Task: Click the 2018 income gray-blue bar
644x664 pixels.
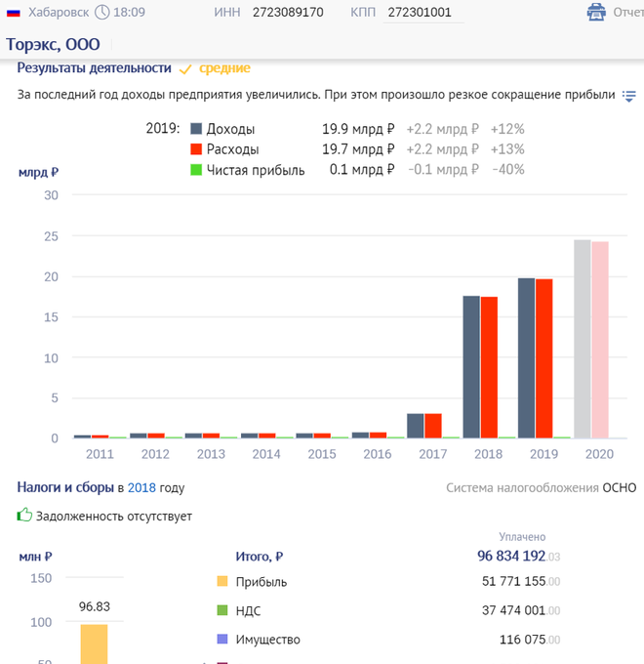Action: click(471, 367)
